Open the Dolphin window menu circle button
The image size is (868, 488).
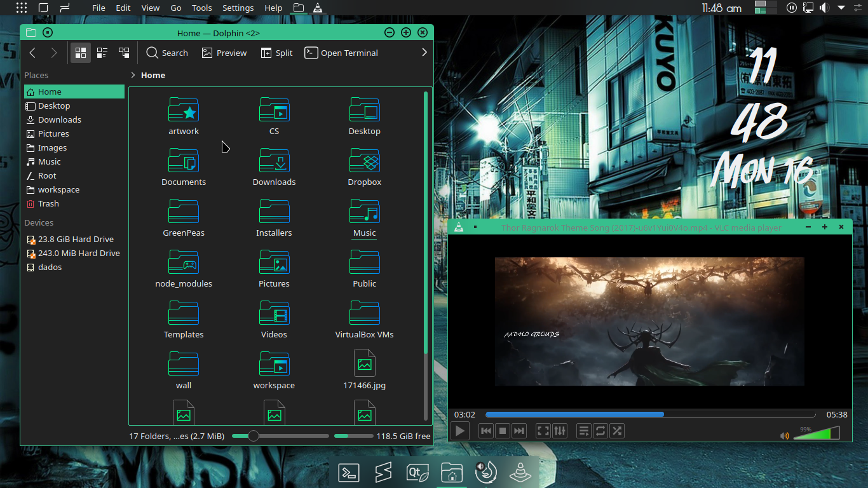(x=48, y=33)
